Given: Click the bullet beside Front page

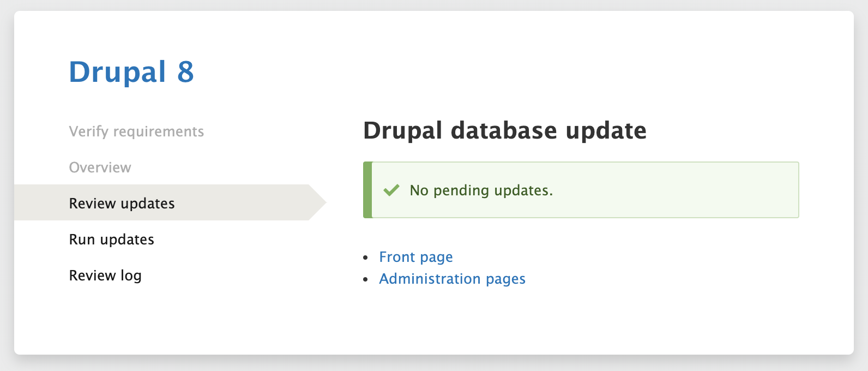Looking at the screenshot, I should (x=366, y=258).
